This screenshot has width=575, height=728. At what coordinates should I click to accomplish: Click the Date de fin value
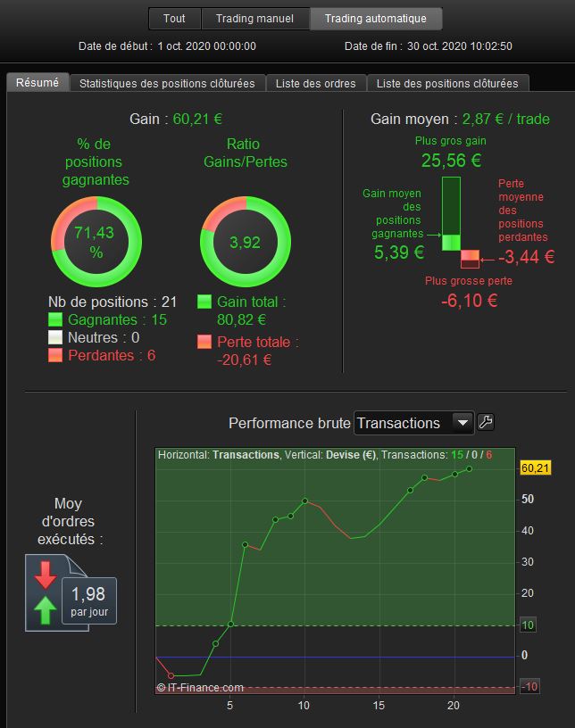click(x=460, y=46)
